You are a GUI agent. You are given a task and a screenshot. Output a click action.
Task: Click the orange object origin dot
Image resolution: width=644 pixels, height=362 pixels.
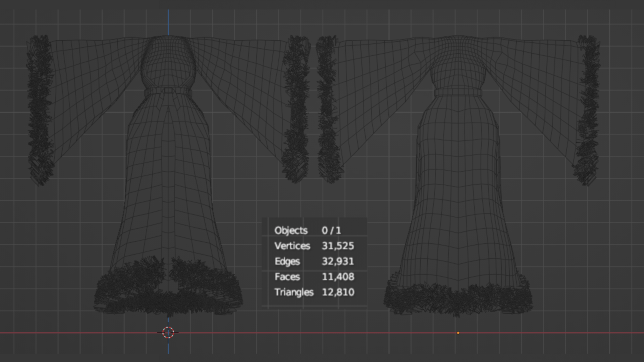(458, 333)
